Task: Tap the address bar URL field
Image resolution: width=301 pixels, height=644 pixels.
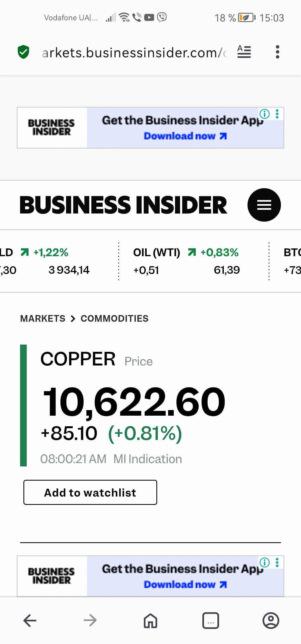Action: (134, 52)
